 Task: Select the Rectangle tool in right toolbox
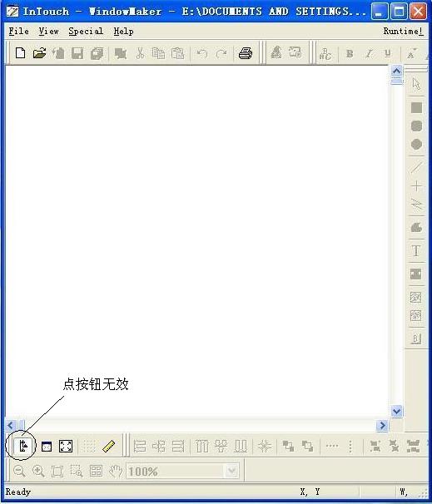coord(416,107)
